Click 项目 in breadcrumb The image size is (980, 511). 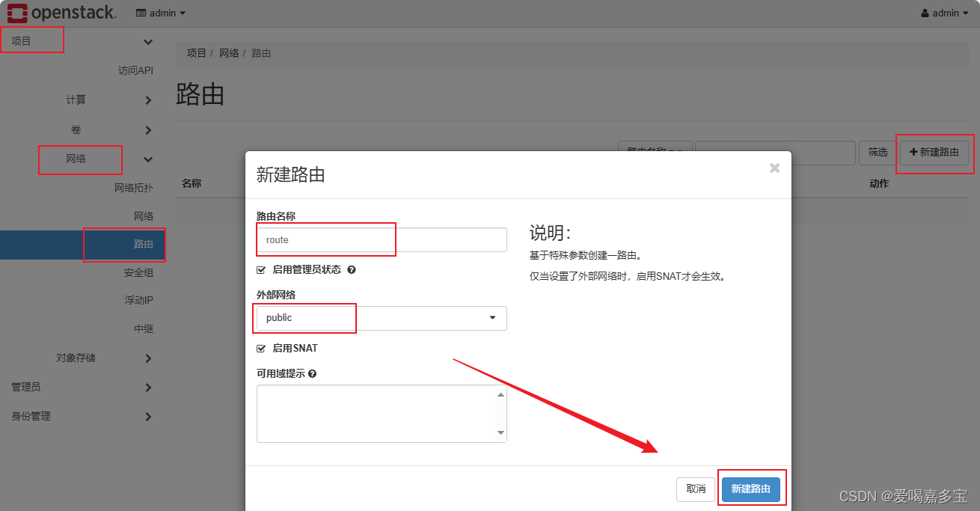click(197, 53)
